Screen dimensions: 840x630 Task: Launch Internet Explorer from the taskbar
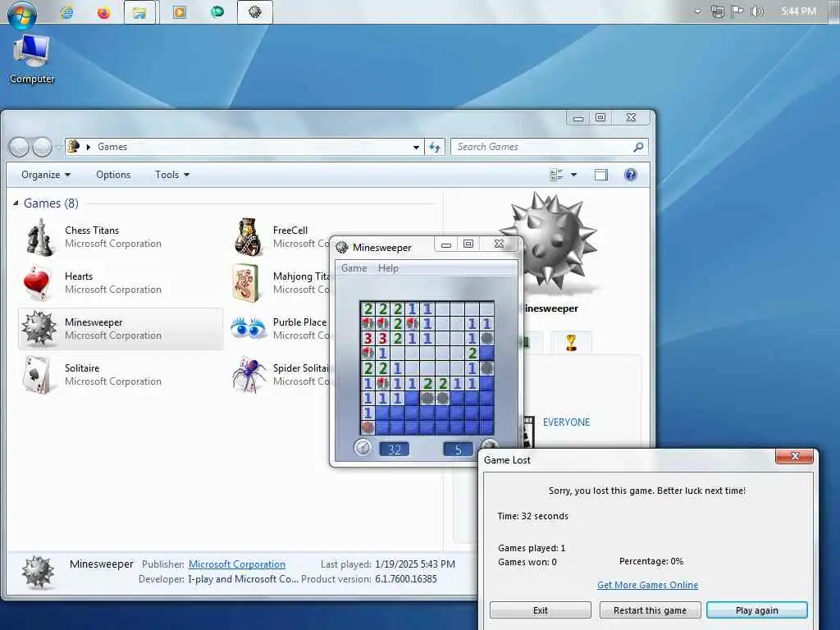coord(67,11)
